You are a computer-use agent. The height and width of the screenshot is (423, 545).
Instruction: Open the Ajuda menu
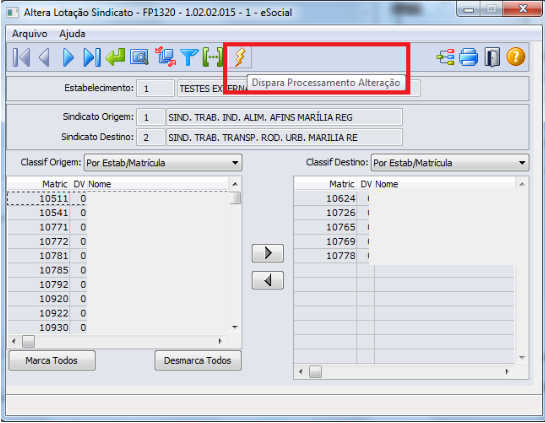[72, 34]
